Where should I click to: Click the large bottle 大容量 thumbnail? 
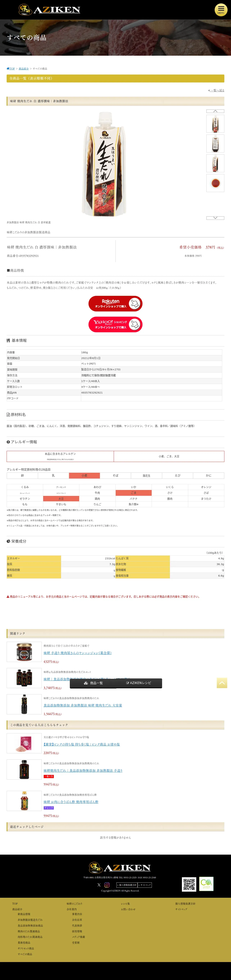(24, 704)
